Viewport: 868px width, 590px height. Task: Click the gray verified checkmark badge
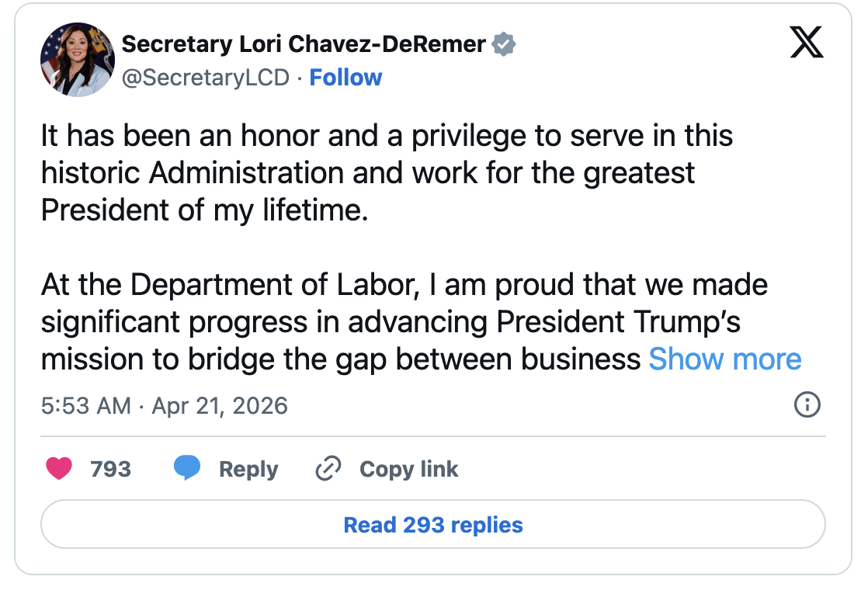pyautogui.click(x=505, y=44)
